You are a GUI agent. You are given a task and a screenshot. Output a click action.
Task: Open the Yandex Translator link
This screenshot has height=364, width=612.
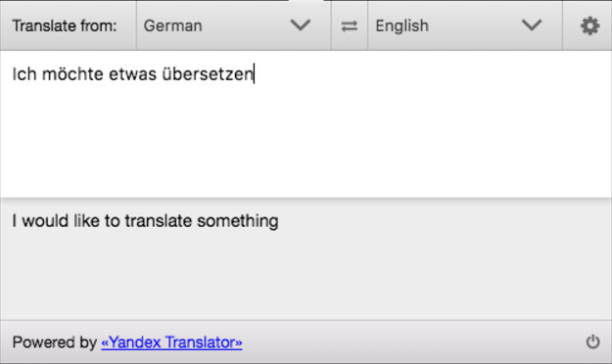(x=171, y=342)
